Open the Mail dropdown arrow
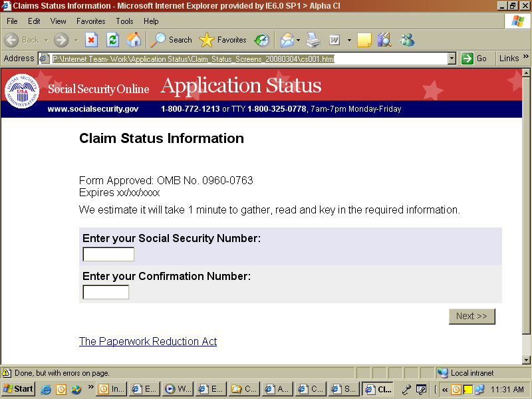 point(298,41)
